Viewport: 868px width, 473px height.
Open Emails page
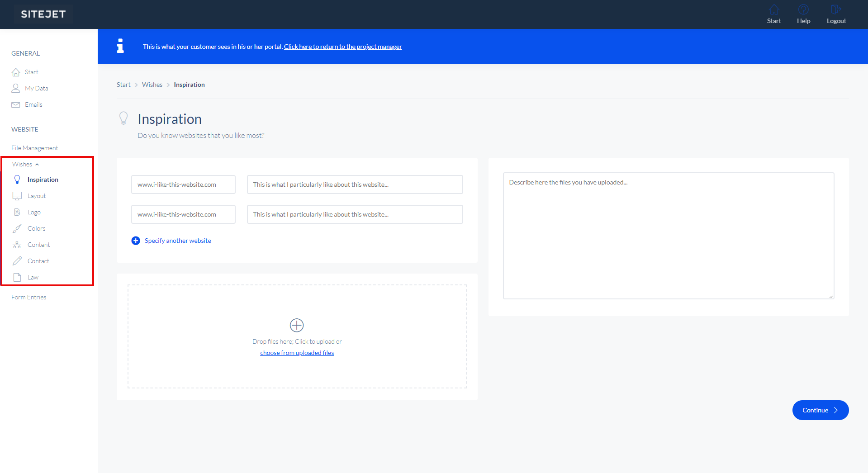point(34,104)
